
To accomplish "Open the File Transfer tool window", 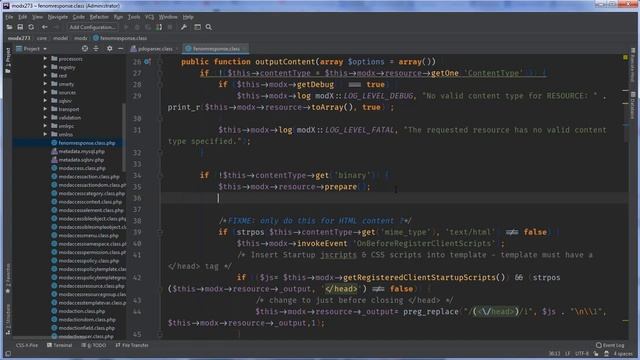I will [132, 345].
